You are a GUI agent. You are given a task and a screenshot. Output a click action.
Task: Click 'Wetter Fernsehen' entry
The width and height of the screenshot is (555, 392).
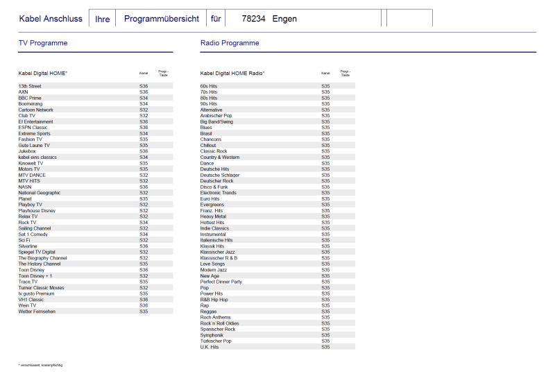point(96,312)
